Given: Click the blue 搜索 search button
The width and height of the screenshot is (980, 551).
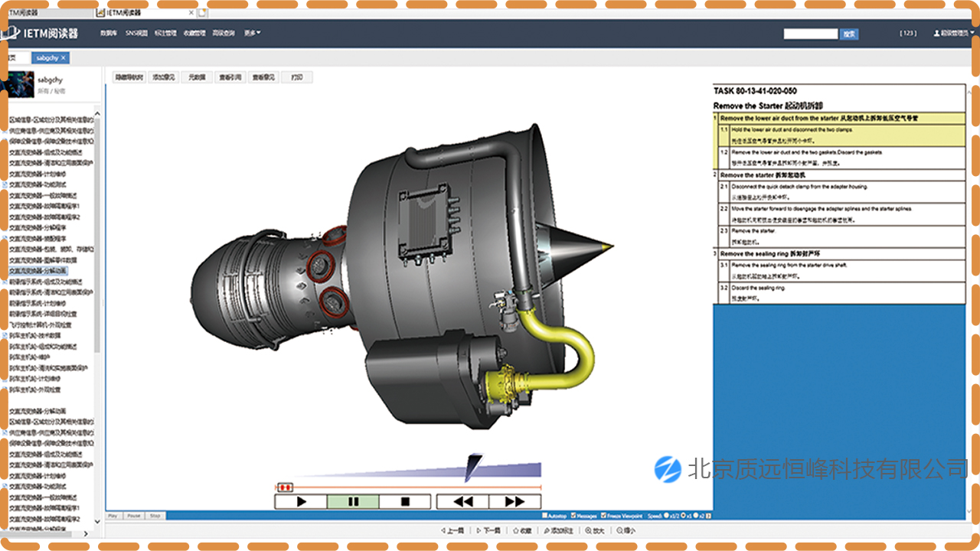Looking at the screenshot, I should (x=848, y=34).
